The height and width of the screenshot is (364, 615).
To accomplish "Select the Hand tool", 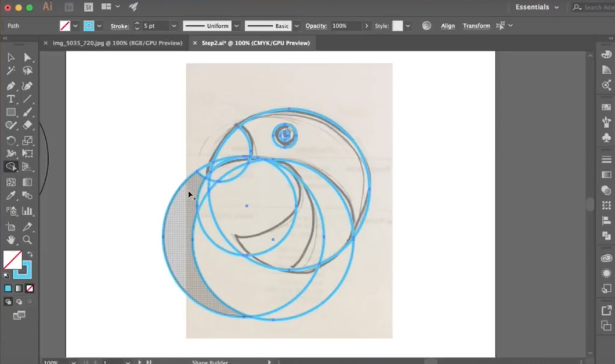I will [11, 240].
